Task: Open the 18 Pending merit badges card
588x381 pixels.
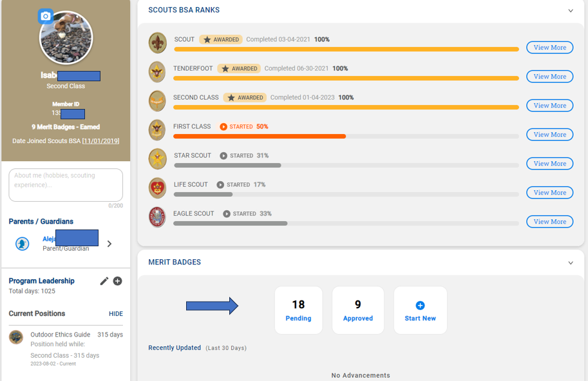Action: tap(298, 310)
